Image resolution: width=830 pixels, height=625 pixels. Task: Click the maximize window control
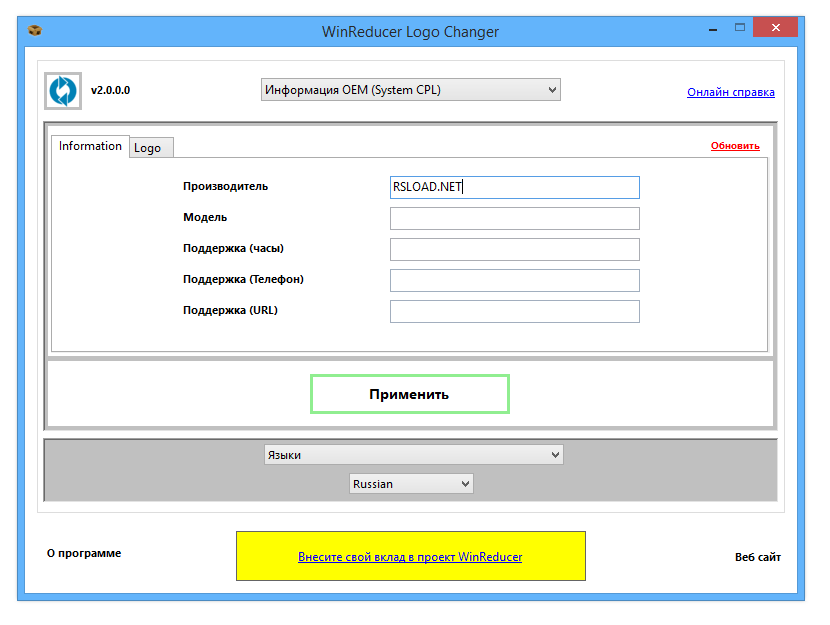tap(742, 28)
